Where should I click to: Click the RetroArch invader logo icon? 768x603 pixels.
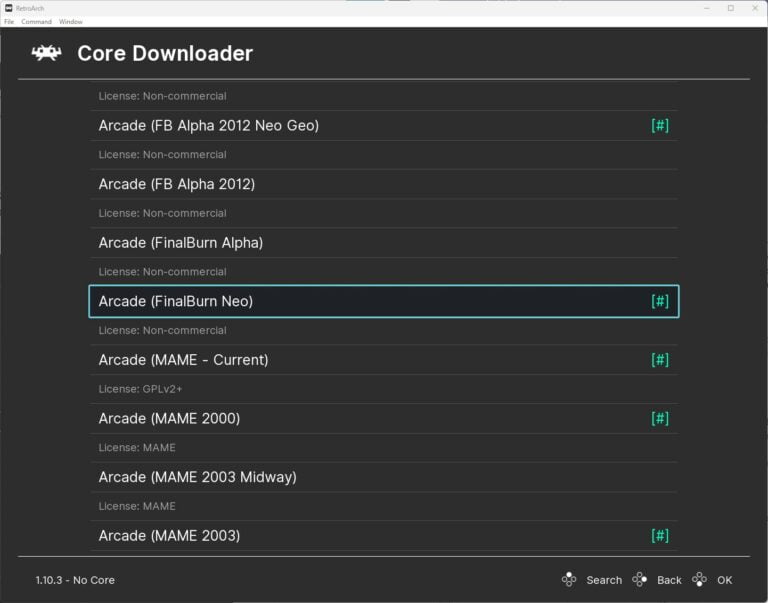pyautogui.click(x=46, y=53)
